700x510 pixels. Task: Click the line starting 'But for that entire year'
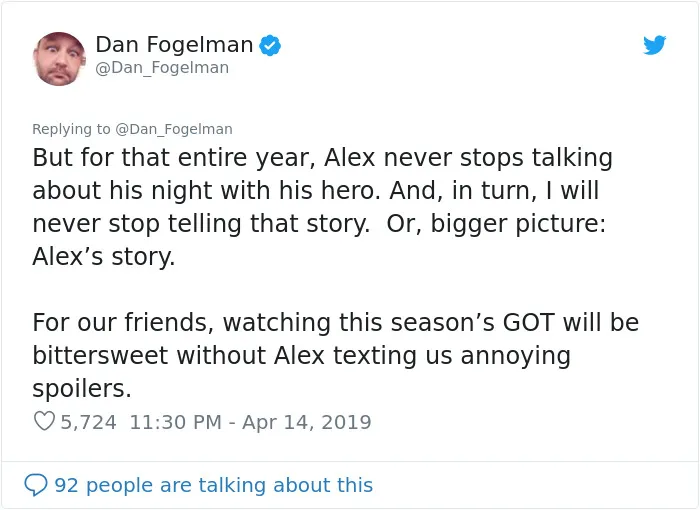[x=322, y=158]
